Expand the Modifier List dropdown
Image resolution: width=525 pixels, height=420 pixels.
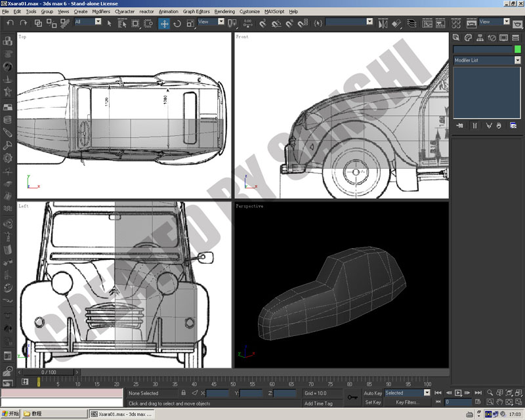(487, 60)
